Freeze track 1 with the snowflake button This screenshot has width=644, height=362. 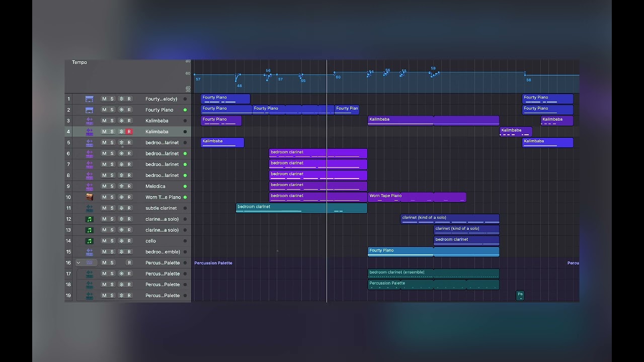click(x=121, y=99)
